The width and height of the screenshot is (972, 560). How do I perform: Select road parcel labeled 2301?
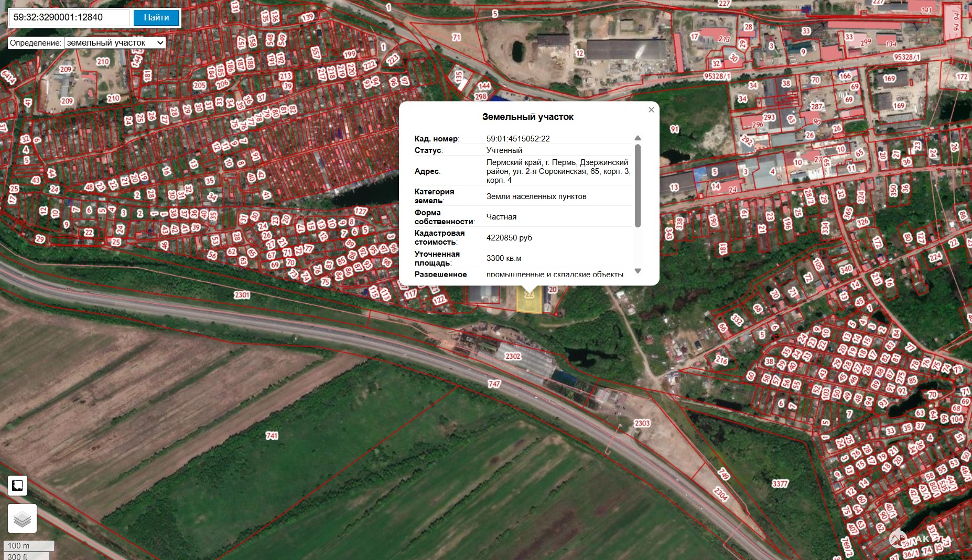click(x=242, y=295)
